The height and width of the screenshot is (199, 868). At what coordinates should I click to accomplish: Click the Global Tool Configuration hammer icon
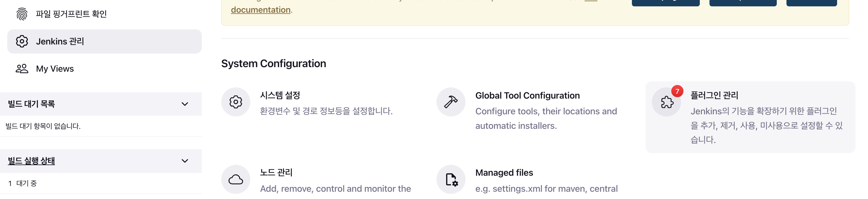pyautogui.click(x=450, y=102)
